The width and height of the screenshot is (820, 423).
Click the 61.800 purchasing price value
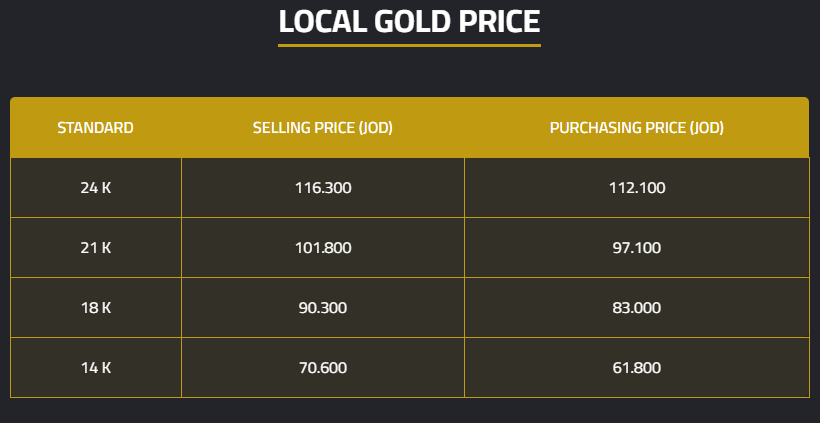[636, 368]
